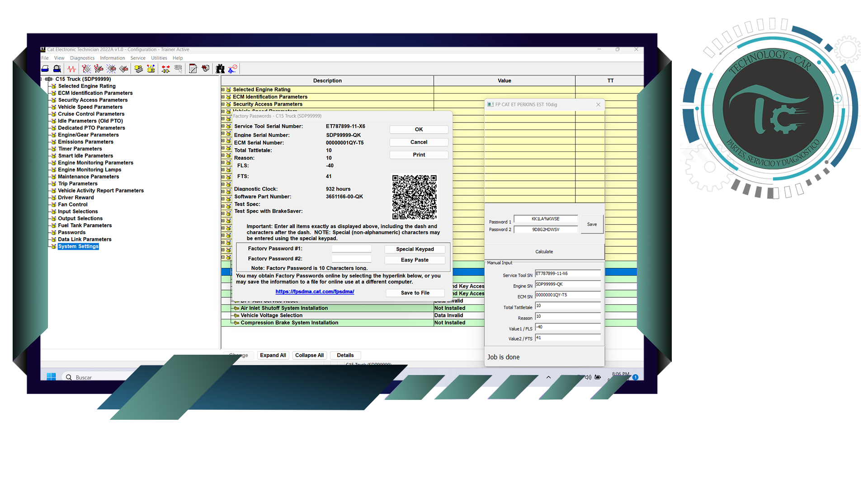Select Fuel Tank Parameters tree item
The image size is (868, 488).
click(x=85, y=225)
